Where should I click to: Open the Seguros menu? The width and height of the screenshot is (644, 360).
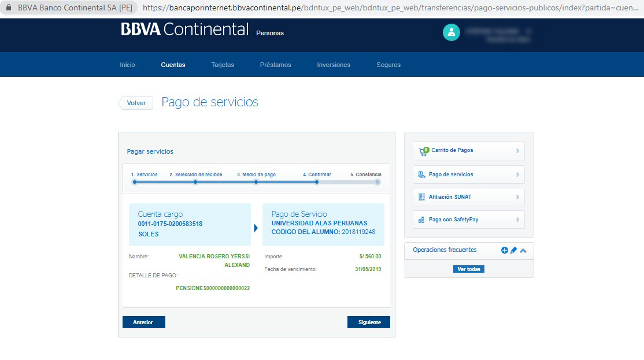pyautogui.click(x=388, y=65)
